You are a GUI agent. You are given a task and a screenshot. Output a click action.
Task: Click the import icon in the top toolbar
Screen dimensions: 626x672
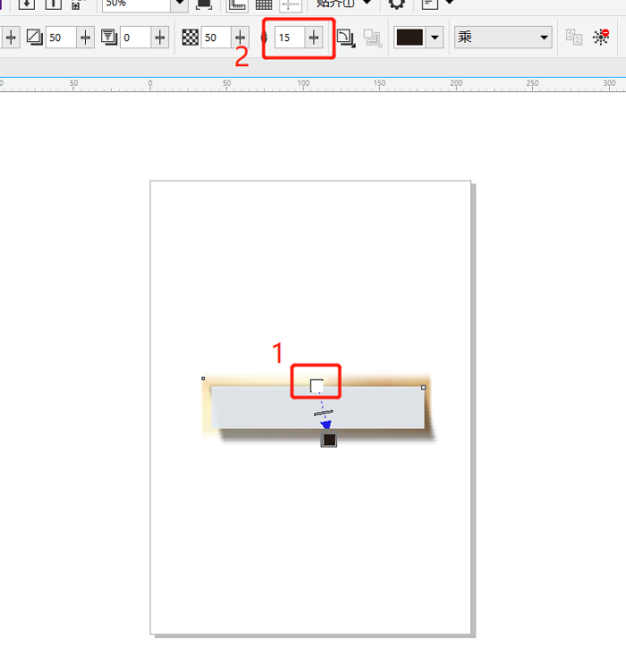(x=27, y=4)
